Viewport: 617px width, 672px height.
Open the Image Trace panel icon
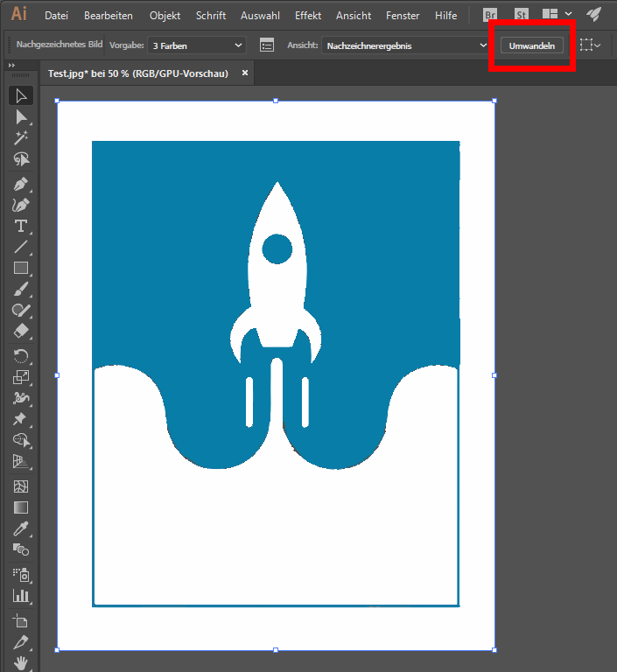tap(268, 45)
